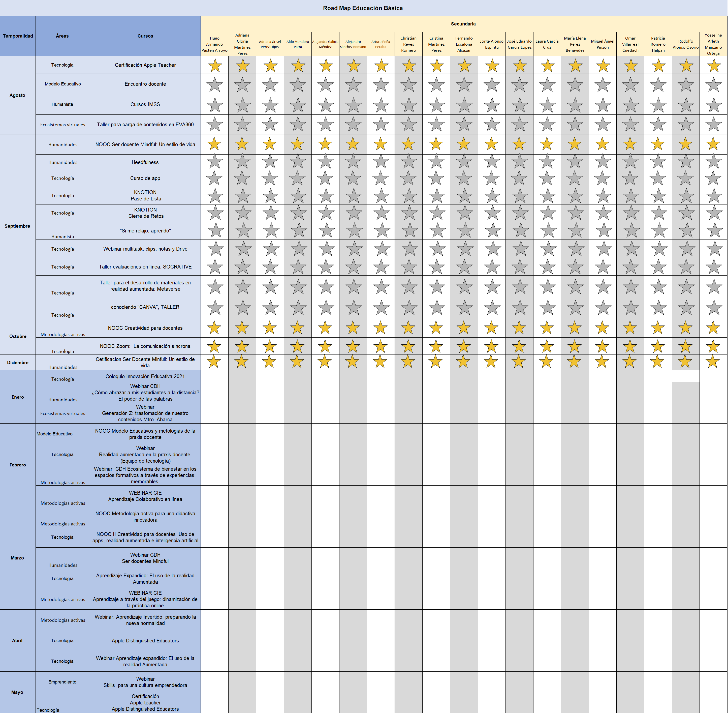Viewport: 728px width, 713px height.
Task: Select the Patricia Romero Tlalpan header
Action: click(x=658, y=44)
